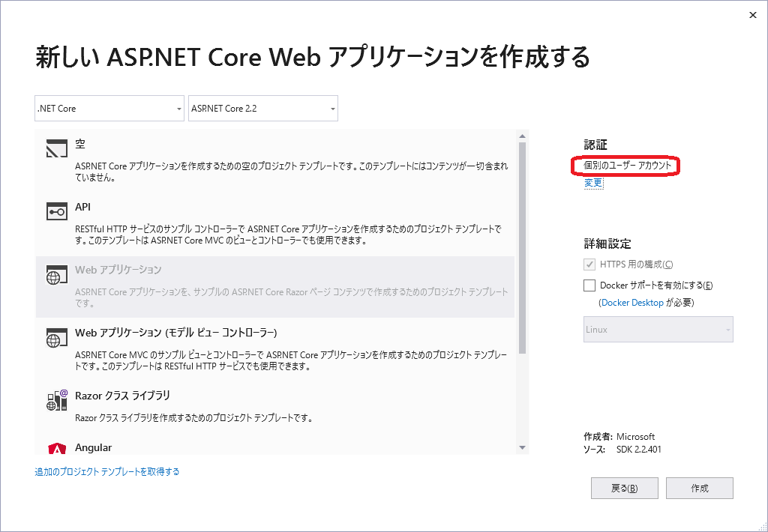This screenshot has height=532, width=768.
Task: Click the モデル ビュー コントローラー template icon
Action: pyautogui.click(x=57, y=338)
